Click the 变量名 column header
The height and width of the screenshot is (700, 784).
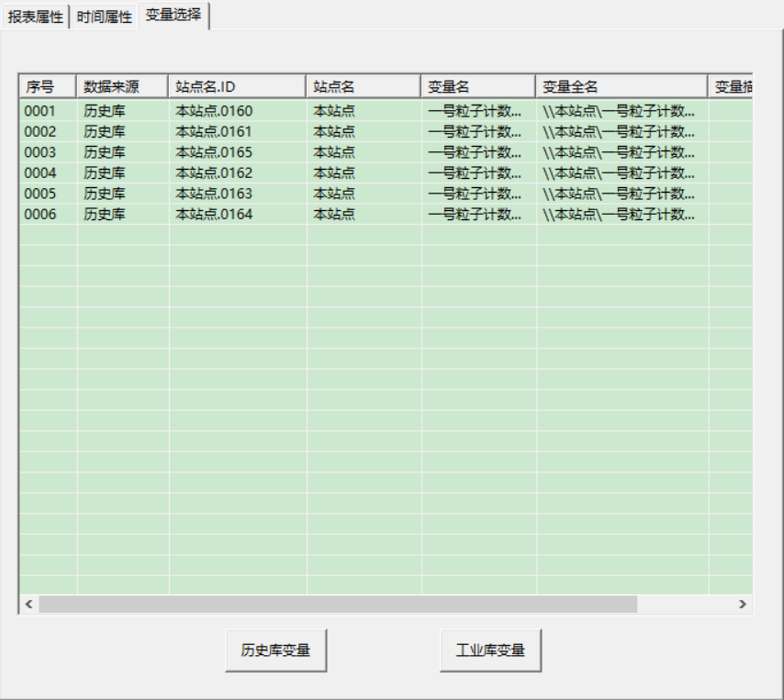[x=477, y=87]
